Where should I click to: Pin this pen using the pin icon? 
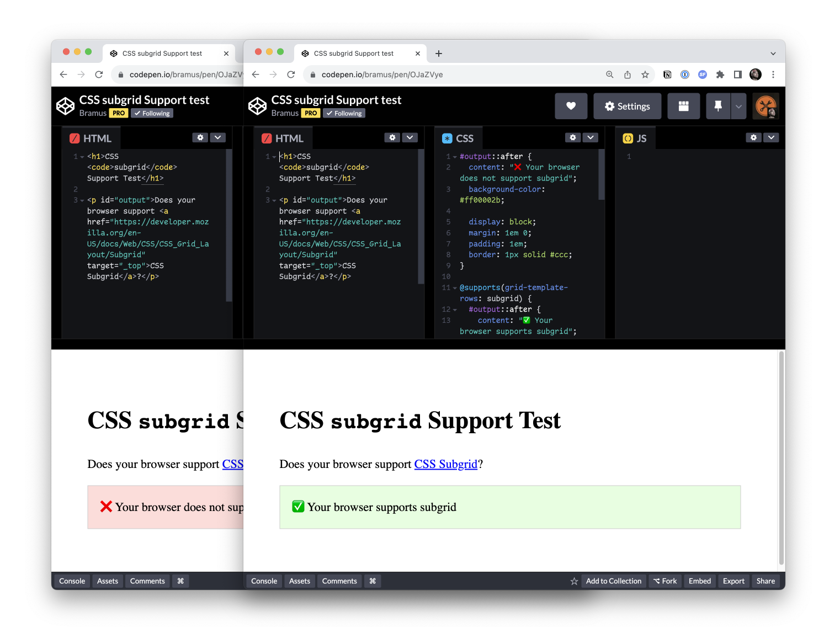tap(717, 106)
